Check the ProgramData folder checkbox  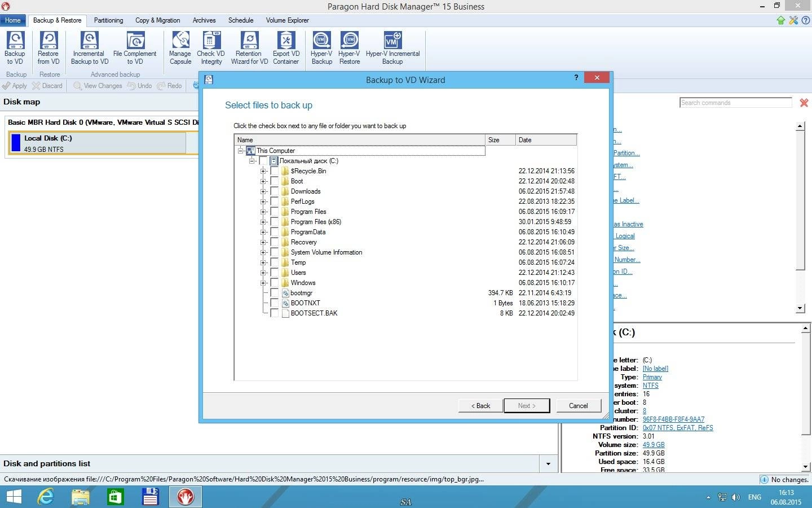point(275,232)
